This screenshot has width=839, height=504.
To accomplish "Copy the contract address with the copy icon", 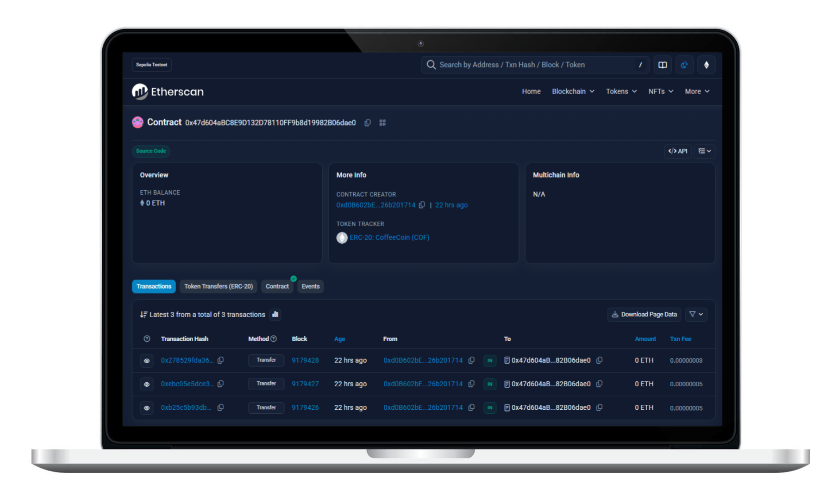I will (367, 123).
